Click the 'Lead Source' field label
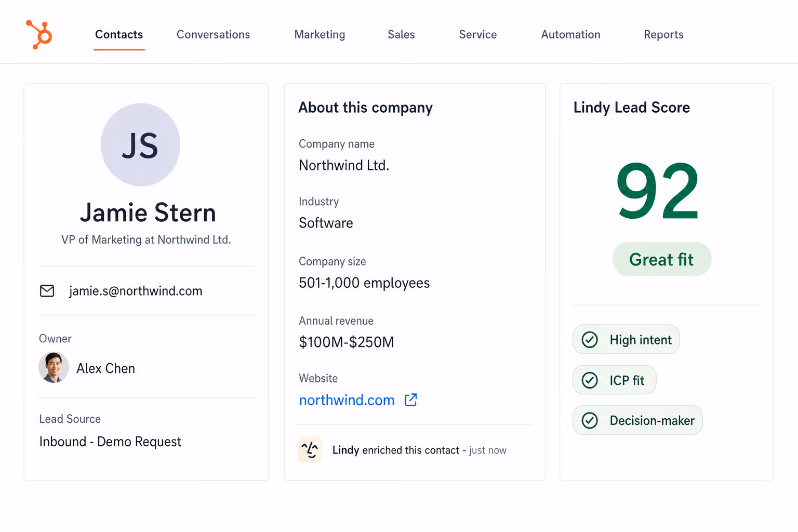Screen dimensions: 798x532 (x=70, y=419)
